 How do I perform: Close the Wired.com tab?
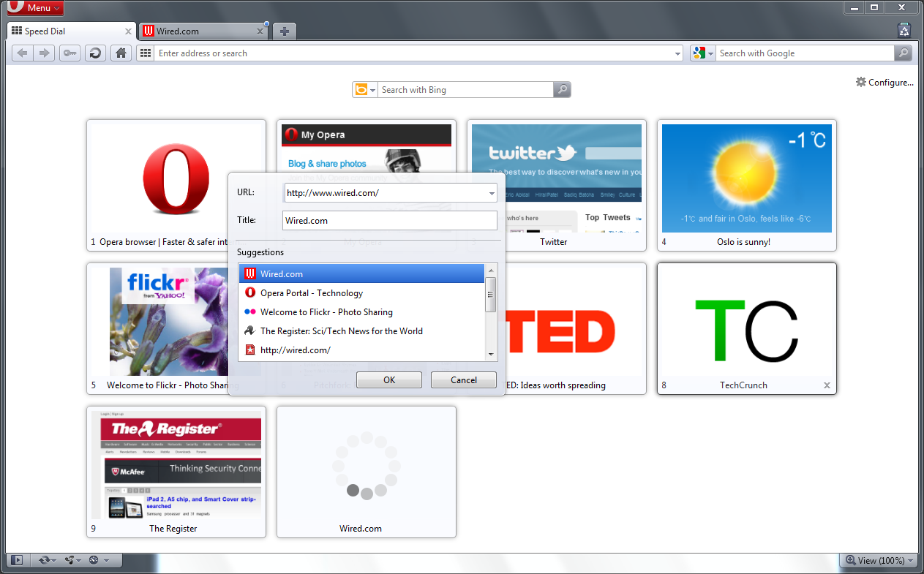click(260, 31)
